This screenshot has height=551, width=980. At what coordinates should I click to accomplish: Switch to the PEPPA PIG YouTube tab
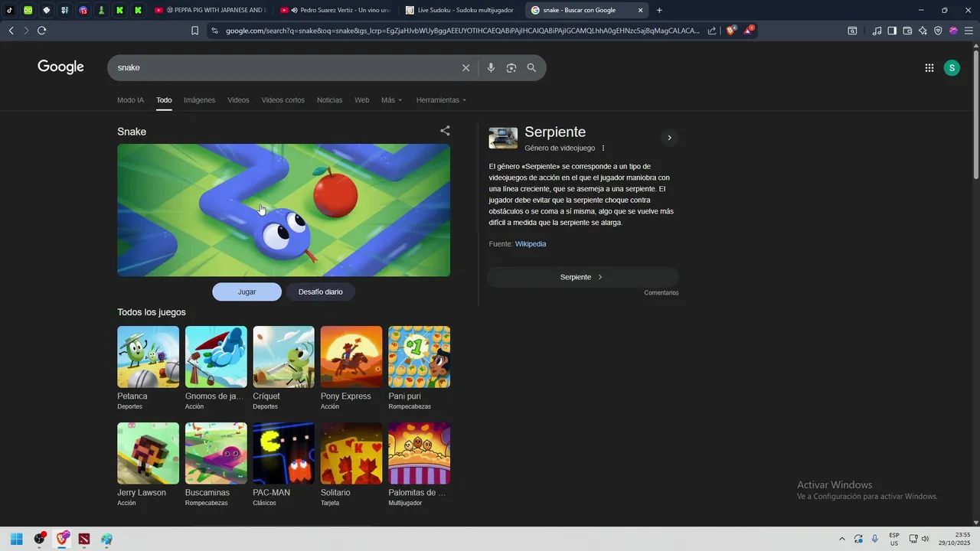click(x=208, y=10)
